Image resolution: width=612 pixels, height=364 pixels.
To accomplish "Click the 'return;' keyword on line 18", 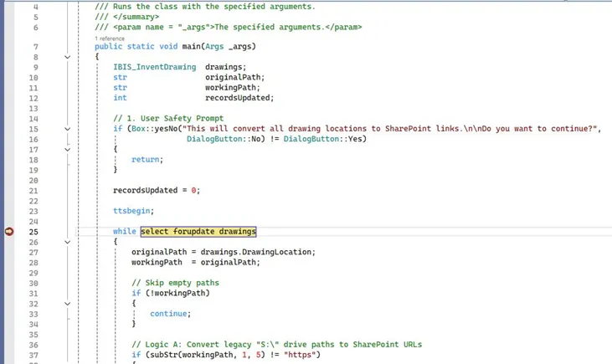I will [x=147, y=159].
